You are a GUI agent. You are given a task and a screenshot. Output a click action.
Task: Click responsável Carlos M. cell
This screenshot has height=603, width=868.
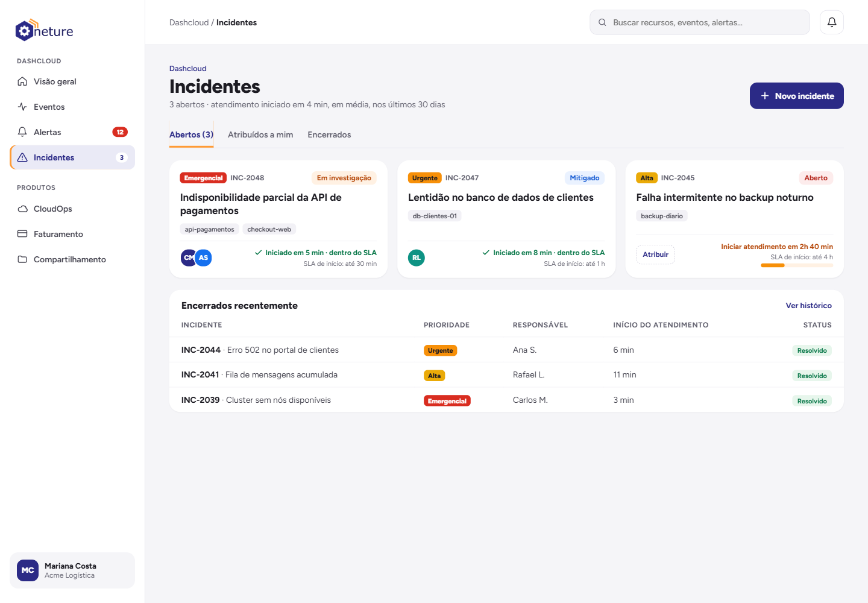pyautogui.click(x=530, y=400)
